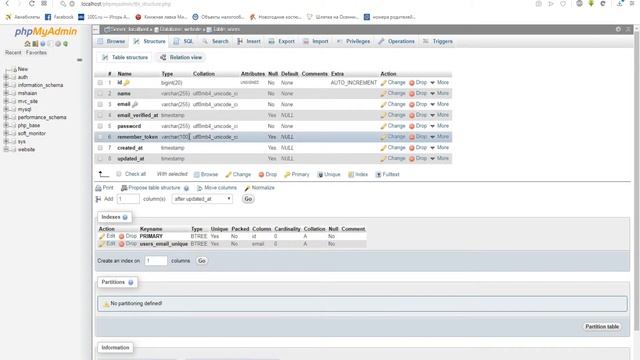Set selected columns as Primary key
This screenshot has height=360, width=640.
coord(297,174)
